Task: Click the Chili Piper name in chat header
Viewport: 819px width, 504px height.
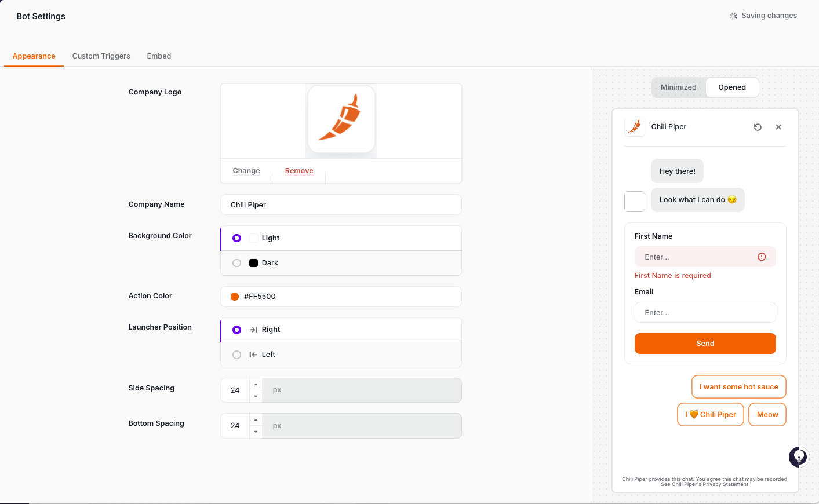Action: [x=668, y=127]
